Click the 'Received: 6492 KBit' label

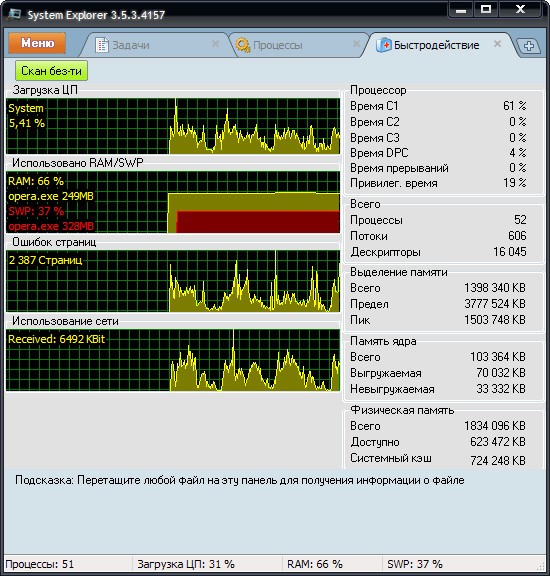click(x=57, y=339)
